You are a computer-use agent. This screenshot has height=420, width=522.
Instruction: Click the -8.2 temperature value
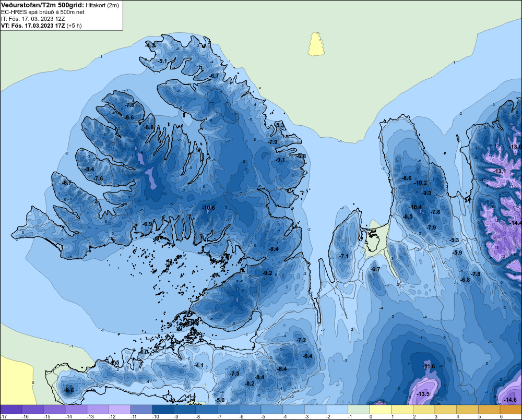pos(250,383)
